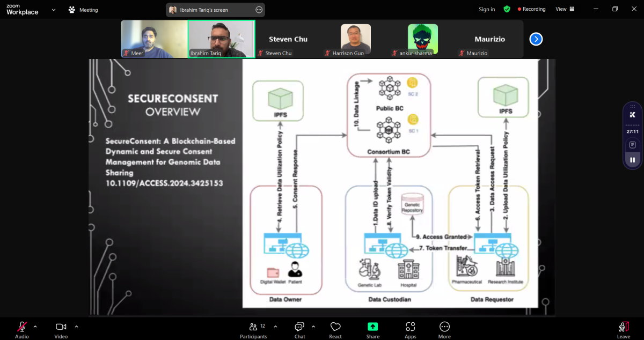Open the Apps panel
644x340 pixels.
(410, 329)
